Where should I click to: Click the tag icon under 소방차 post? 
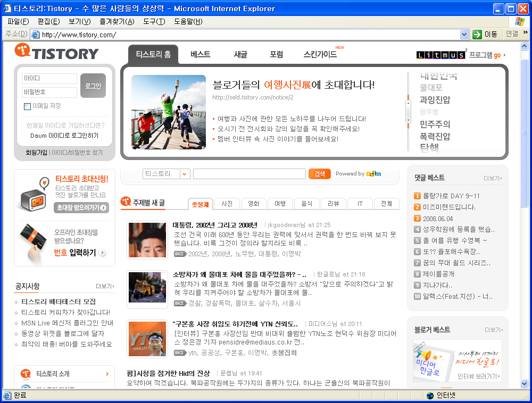click(180, 303)
